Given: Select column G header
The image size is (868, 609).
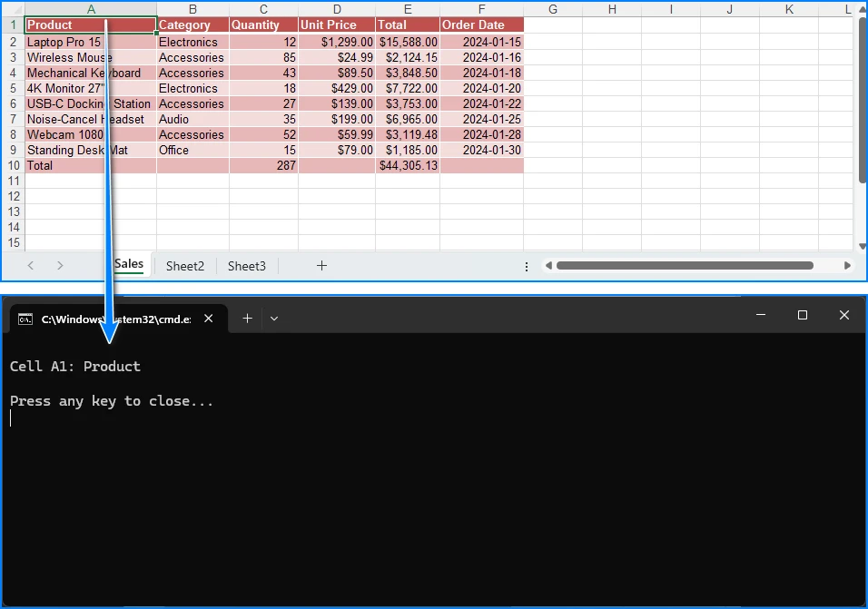Looking at the screenshot, I should tap(552, 9).
